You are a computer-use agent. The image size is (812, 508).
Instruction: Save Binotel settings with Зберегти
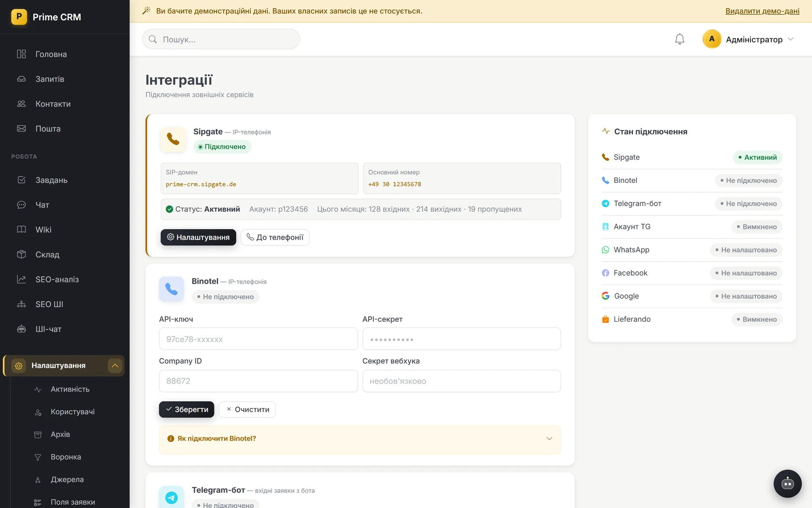[187, 409]
